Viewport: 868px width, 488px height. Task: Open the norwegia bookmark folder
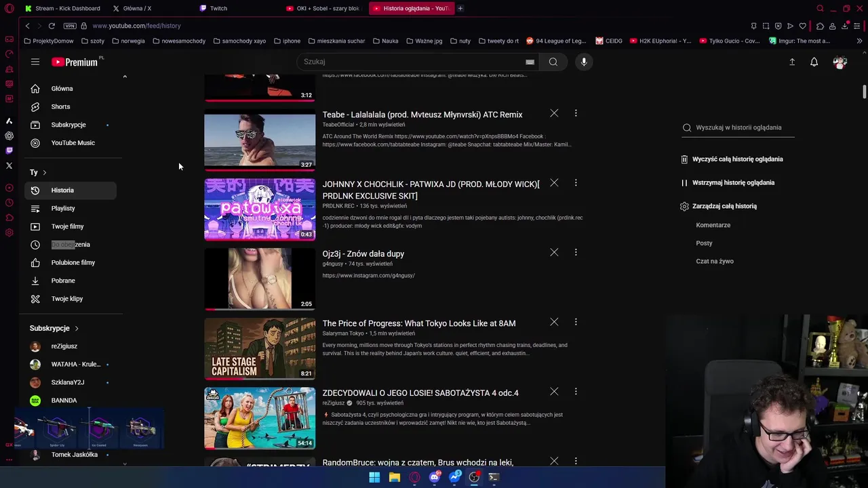point(128,41)
